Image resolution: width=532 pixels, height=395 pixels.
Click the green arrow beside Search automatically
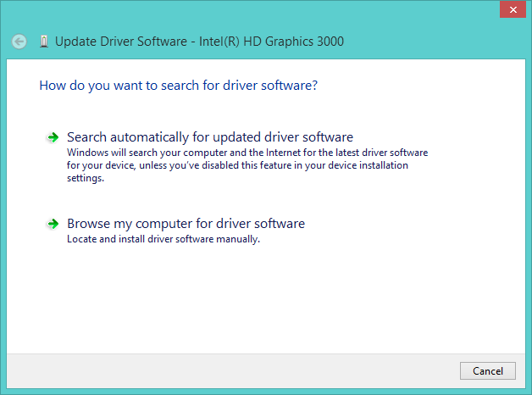pyautogui.click(x=53, y=137)
